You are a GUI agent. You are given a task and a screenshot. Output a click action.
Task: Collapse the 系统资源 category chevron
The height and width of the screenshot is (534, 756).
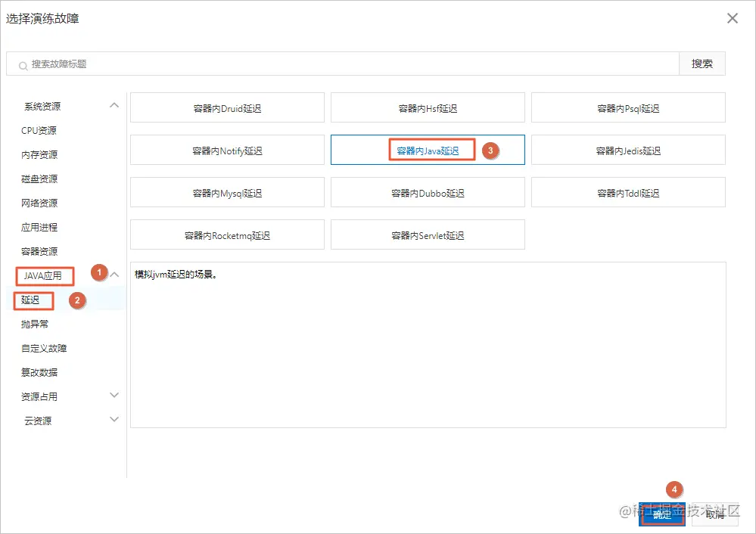(114, 105)
